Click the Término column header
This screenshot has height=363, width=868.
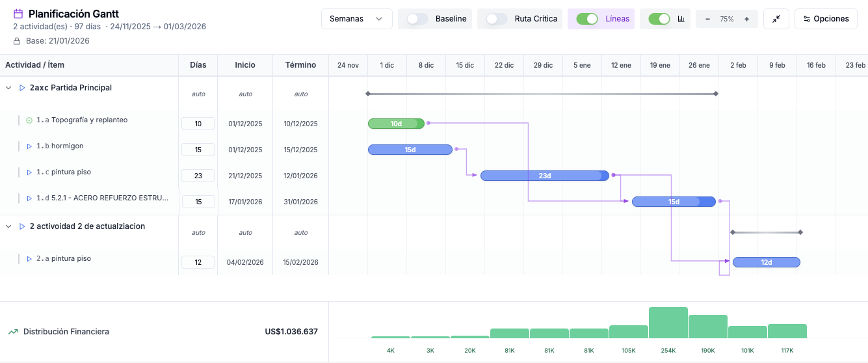[x=300, y=65]
